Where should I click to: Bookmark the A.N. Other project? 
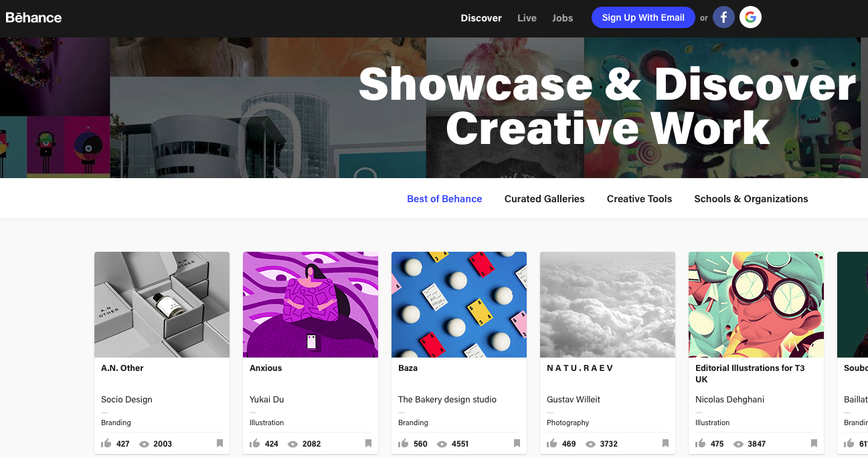click(220, 443)
